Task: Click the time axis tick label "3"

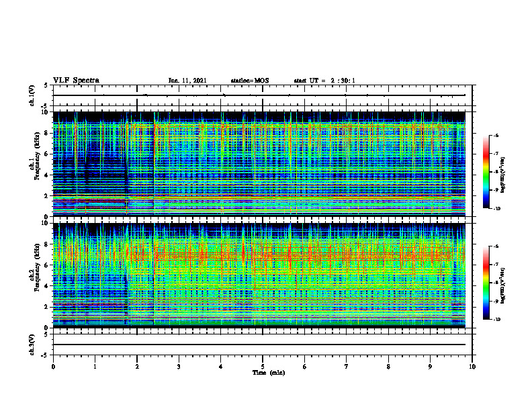Action: 179,367
